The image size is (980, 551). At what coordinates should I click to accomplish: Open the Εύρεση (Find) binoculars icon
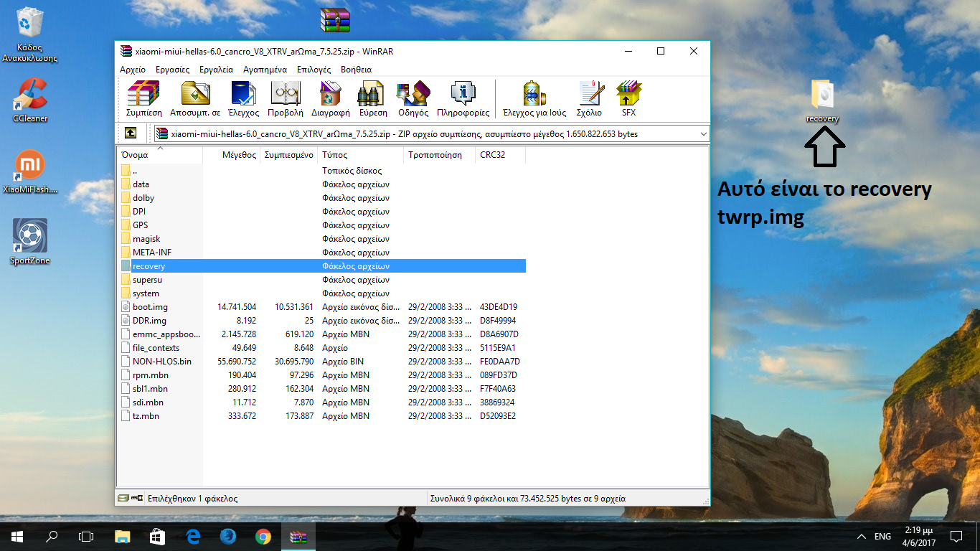(x=373, y=98)
